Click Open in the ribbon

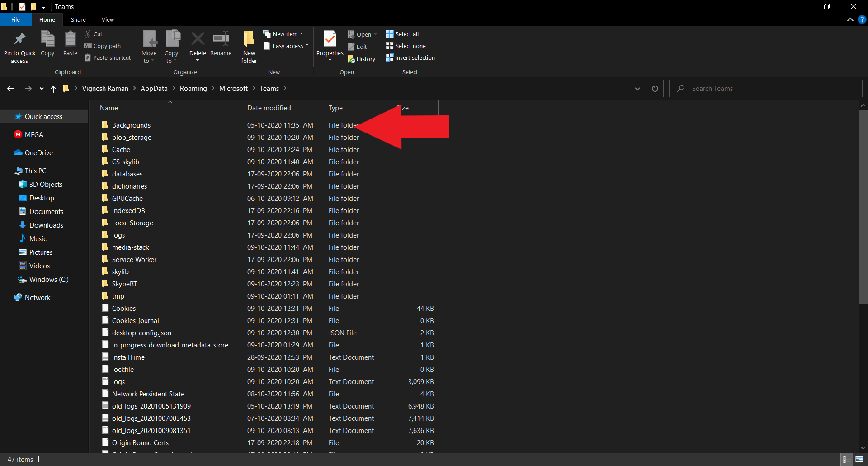pyautogui.click(x=362, y=34)
